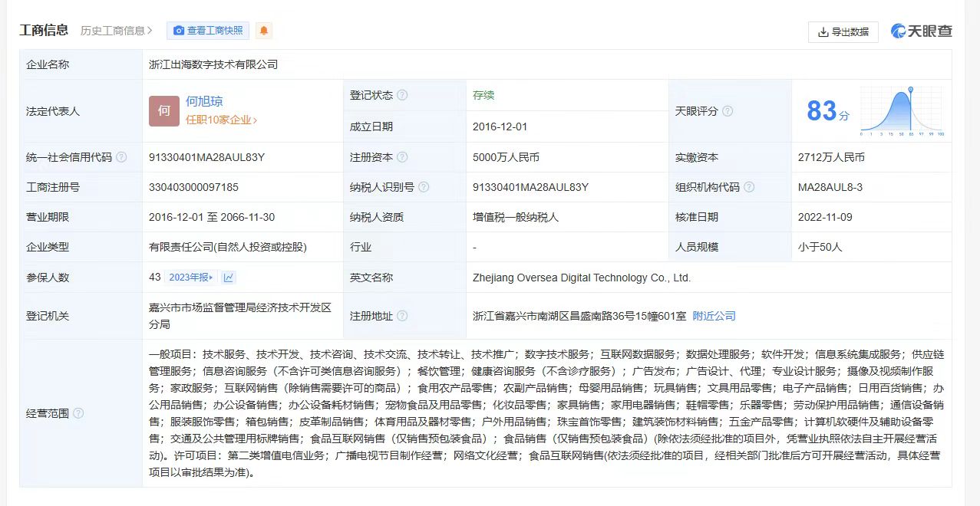Click the 83分 score value
This screenshot has width=980, height=506.
tap(828, 112)
